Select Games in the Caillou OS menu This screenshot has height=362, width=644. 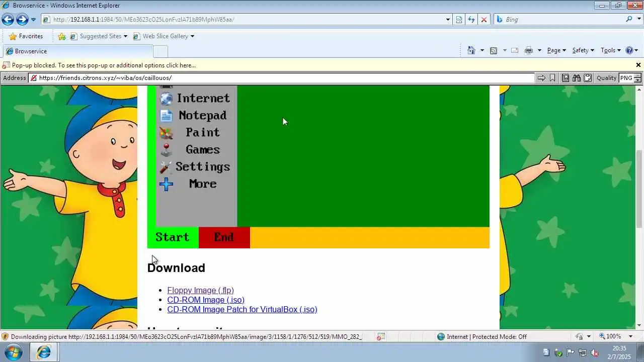tap(190, 150)
